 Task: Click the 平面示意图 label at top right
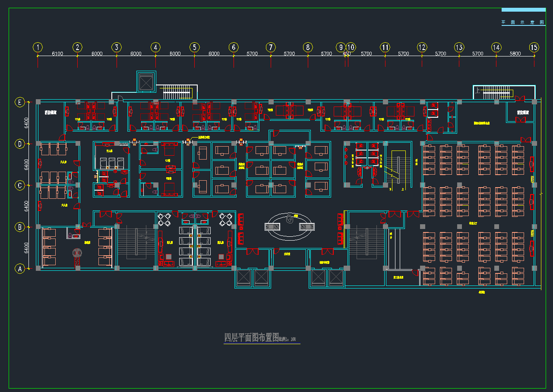coord(523,22)
